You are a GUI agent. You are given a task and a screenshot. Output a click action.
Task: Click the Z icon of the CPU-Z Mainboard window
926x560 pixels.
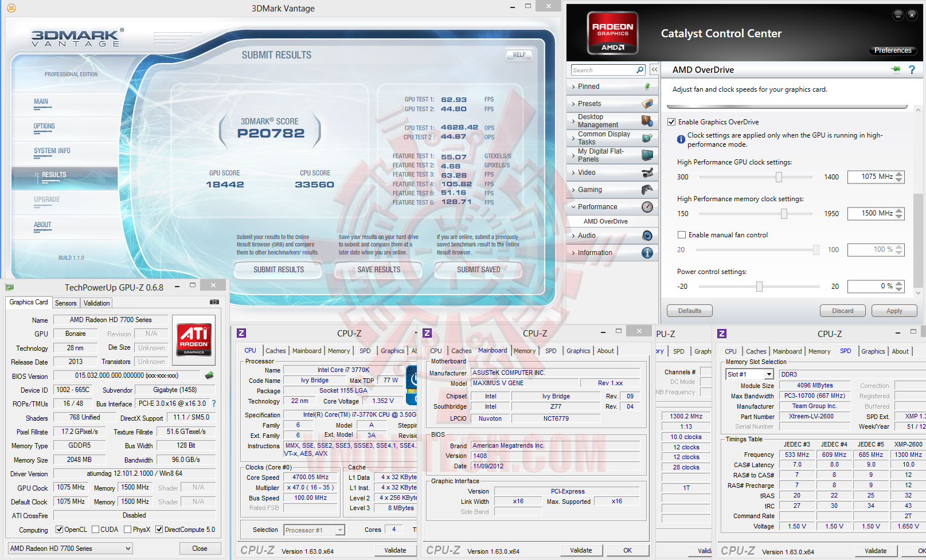click(x=427, y=333)
